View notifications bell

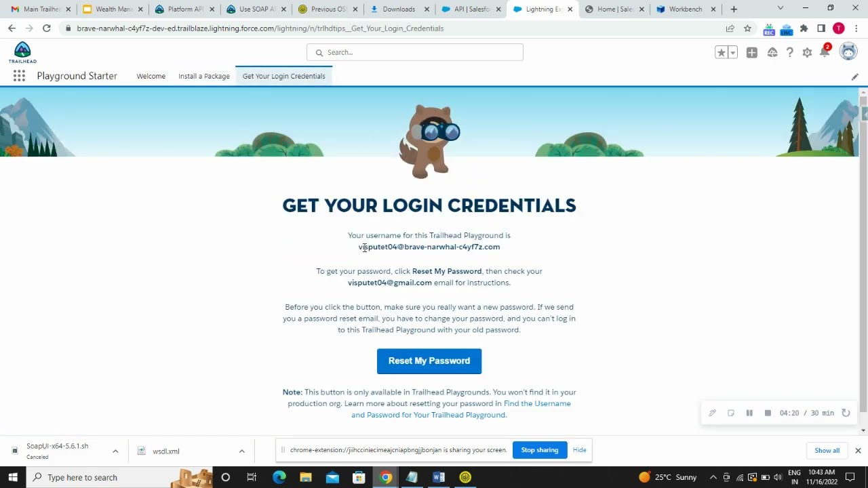825,52
